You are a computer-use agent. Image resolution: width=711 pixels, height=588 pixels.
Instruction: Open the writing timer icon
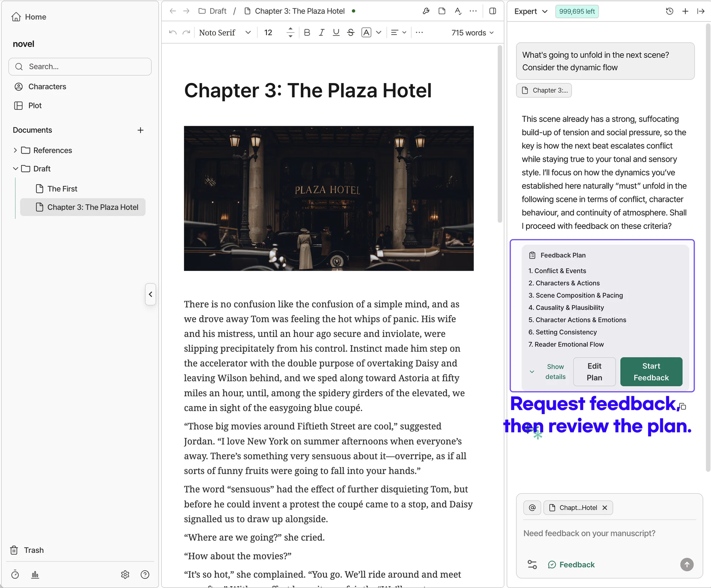pyautogui.click(x=15, y=574)
